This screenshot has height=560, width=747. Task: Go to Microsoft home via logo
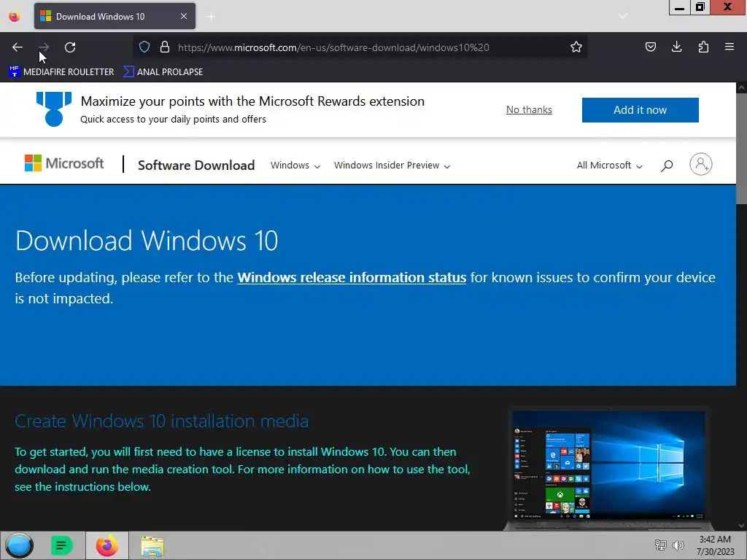coord(64,163)
